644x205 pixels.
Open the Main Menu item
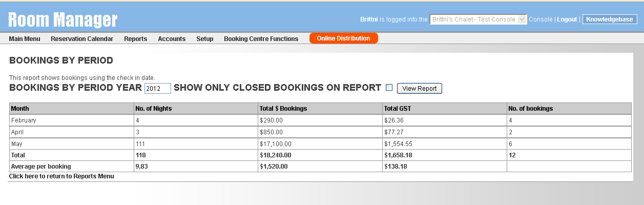click(x=25, y=39)
